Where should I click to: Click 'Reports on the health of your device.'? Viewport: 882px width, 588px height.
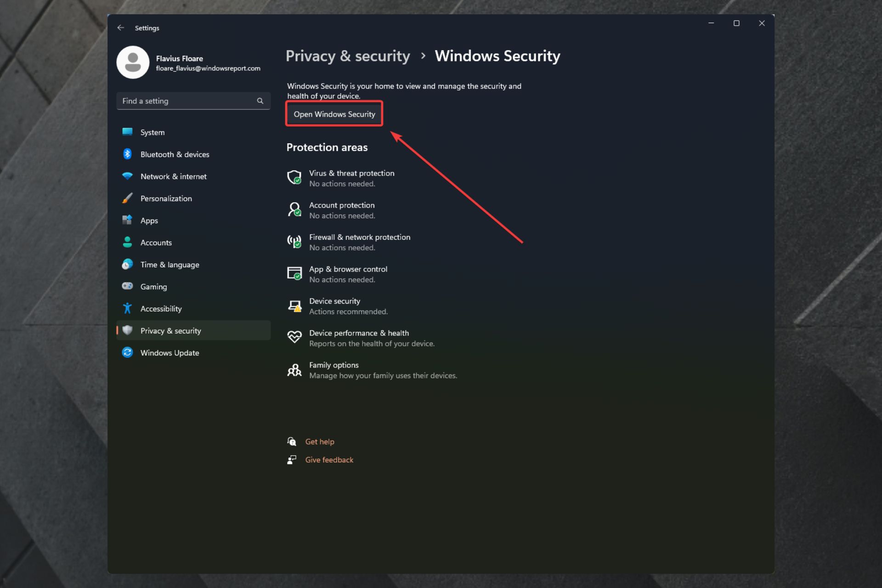tap(372, 344)
